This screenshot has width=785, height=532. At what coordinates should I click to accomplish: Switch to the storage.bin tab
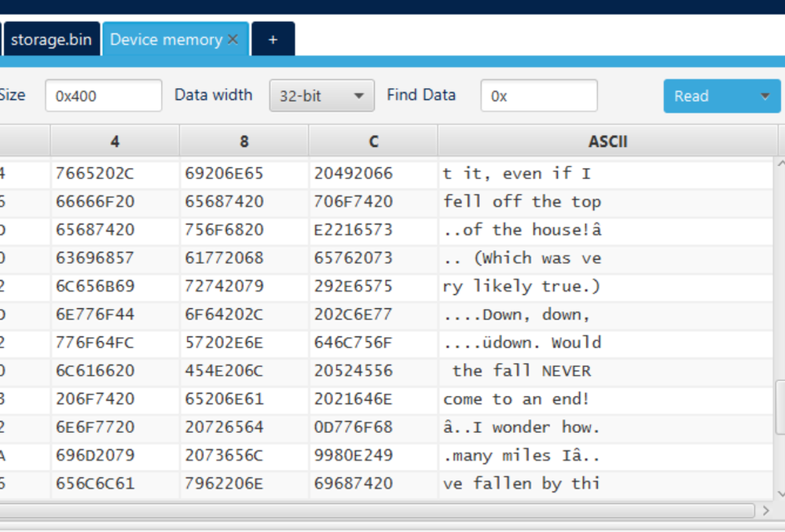[x=51, y=39]
